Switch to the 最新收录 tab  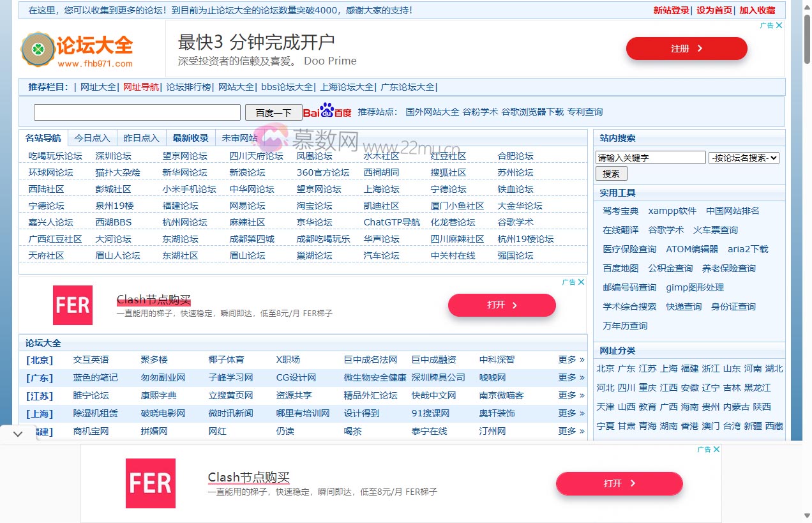click(189, 137)
